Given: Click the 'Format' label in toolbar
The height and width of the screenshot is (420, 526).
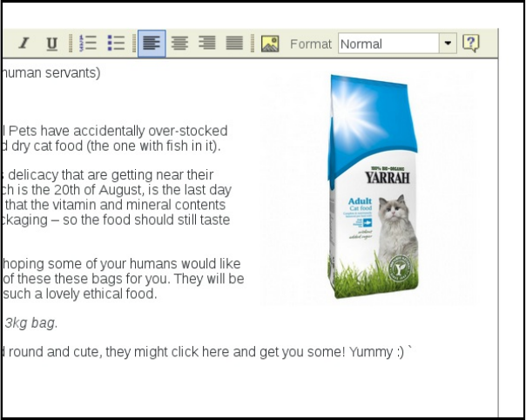Looking at the screenshot, I should click(311, 44).
